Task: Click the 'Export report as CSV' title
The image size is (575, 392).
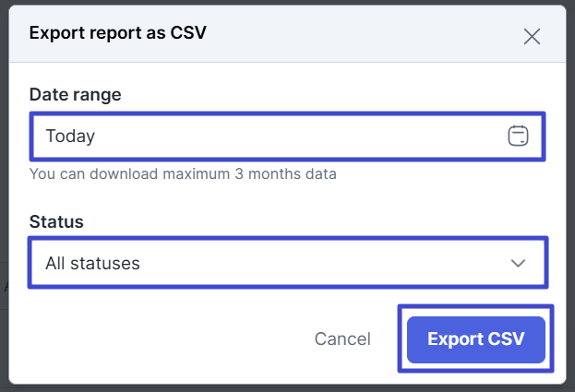Action: [117, 33]
